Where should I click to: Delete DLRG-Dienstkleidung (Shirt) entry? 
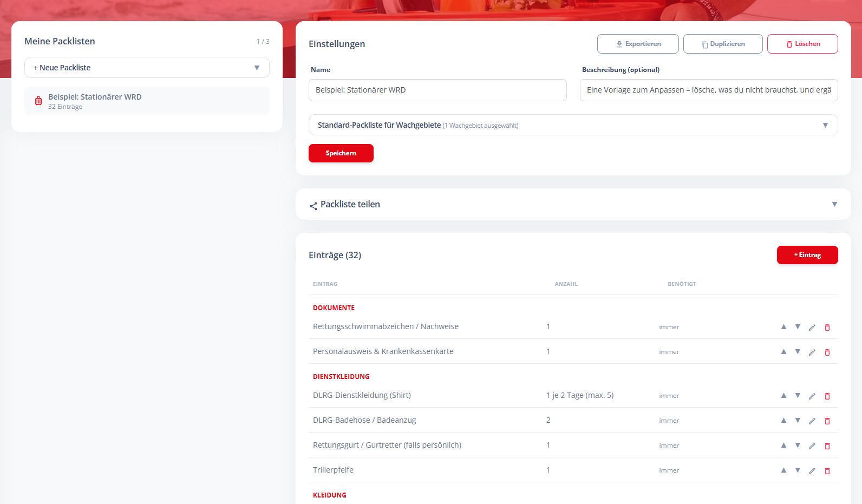pos(827,396)
